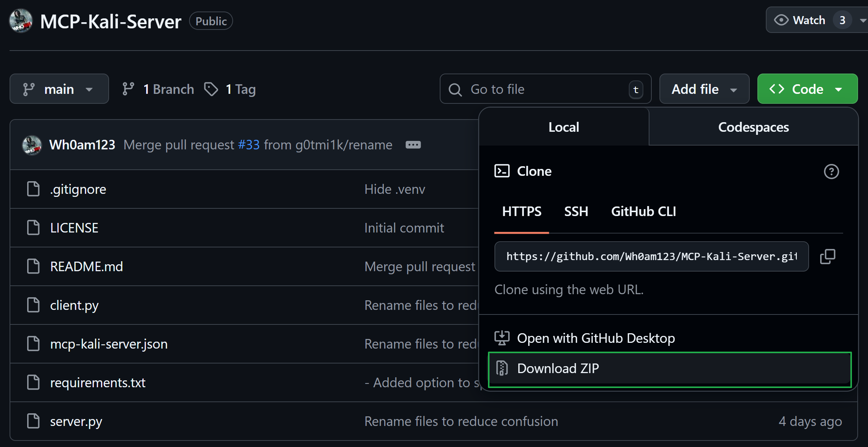
Task: Select the GitHub CLI clone tab
Action: coord(643,211)
